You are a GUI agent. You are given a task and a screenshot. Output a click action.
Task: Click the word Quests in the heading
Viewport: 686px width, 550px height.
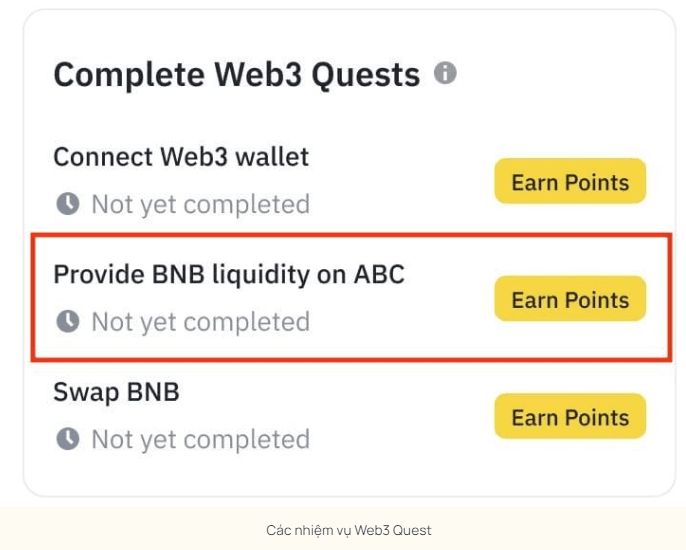tap(364, 75)
